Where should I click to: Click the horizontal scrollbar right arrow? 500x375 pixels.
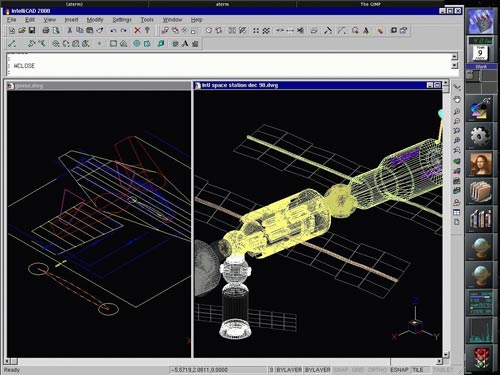click(x=440, y=361)
